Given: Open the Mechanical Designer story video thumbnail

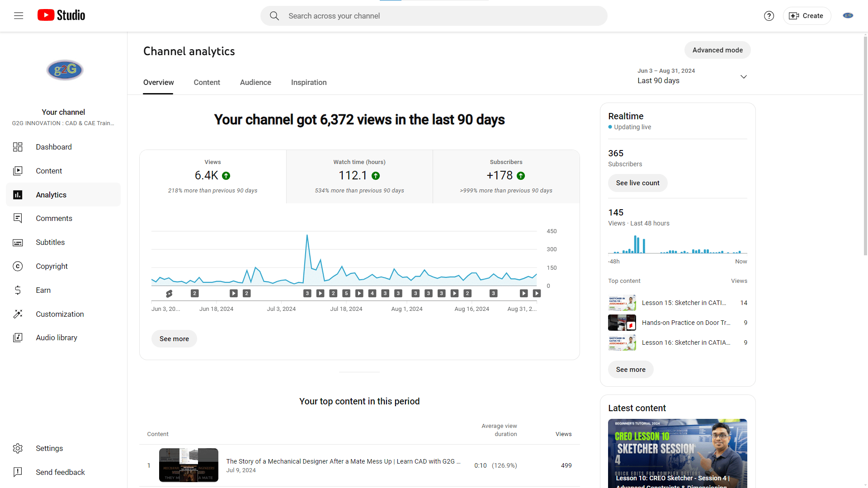Looking at the screenshot, I should [189, 465].
